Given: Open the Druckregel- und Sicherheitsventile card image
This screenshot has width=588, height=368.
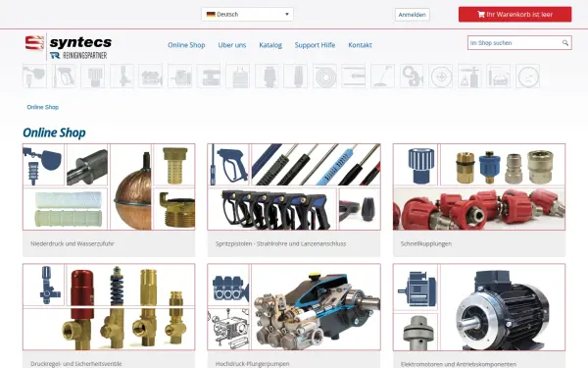Looking at the screenshot, I should click(x=109, y=307).
